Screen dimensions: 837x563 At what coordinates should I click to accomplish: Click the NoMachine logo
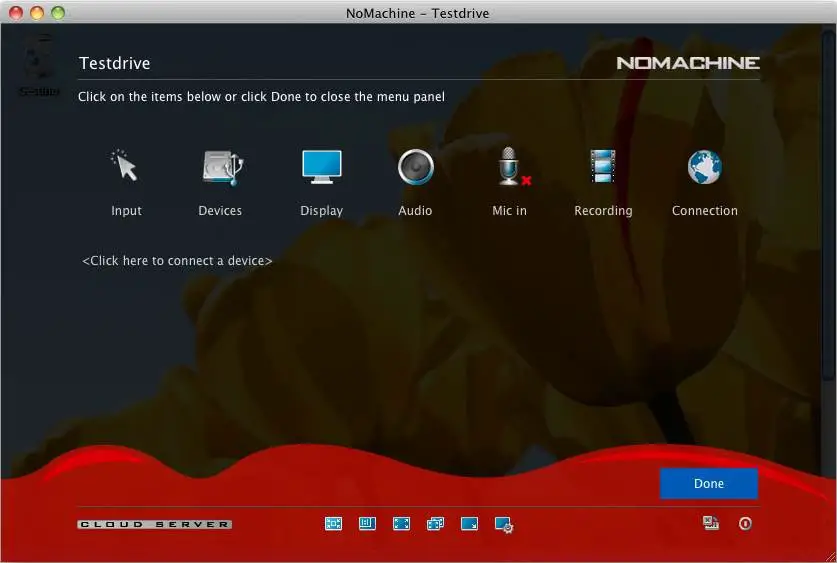pyautogui.click(x=688, y=63)
